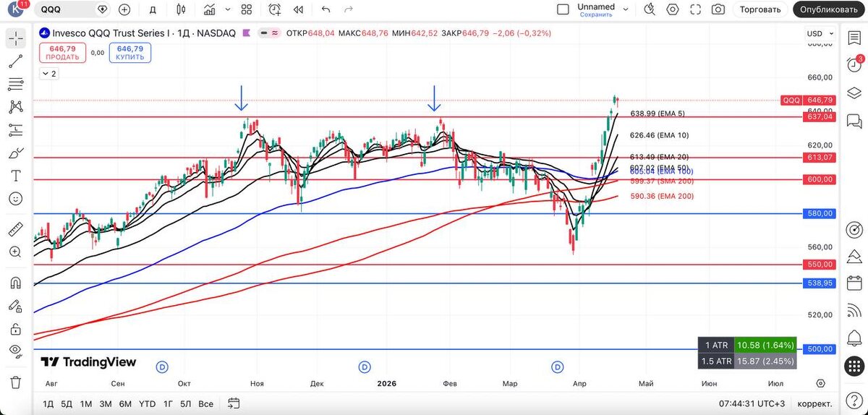The height and width of the screenshot is (415, 868).
Task: Delete drawings with trash icon
Action: 16,382
